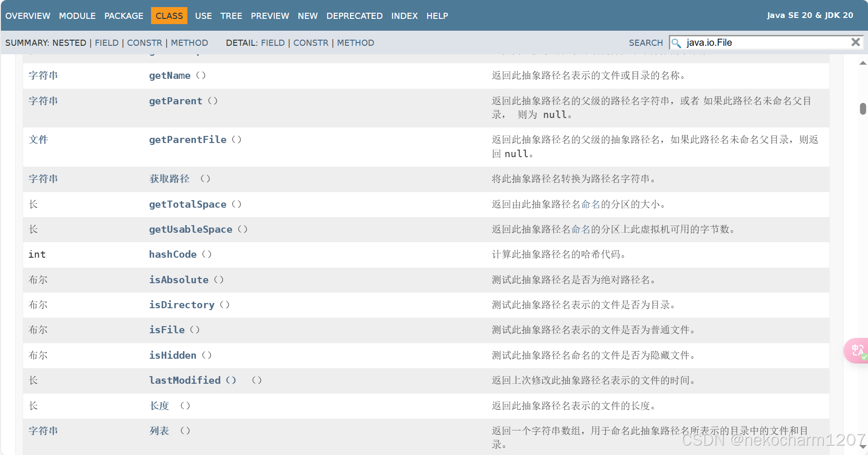868x455 pixels.
Task: Click 文件 return type in getParentFile row
Action: (38, 140)
